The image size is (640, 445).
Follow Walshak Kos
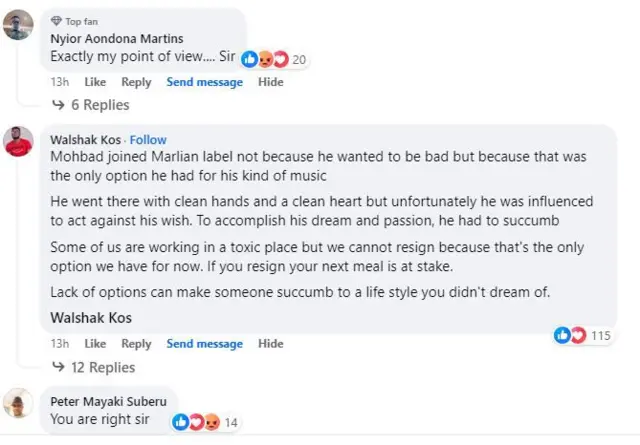pos(148,139)
